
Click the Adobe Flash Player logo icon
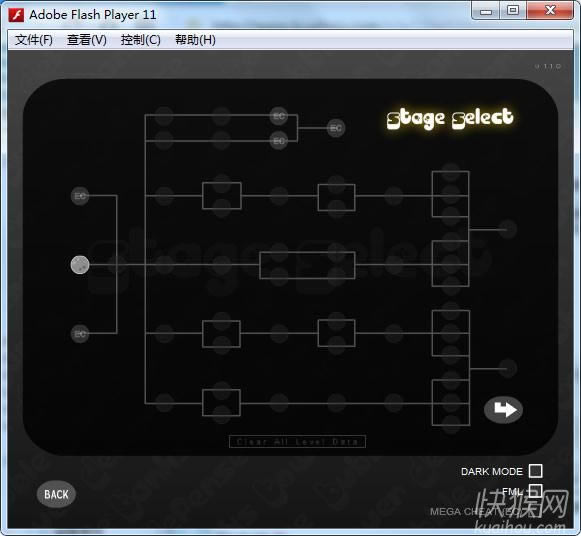pos(16,15)
